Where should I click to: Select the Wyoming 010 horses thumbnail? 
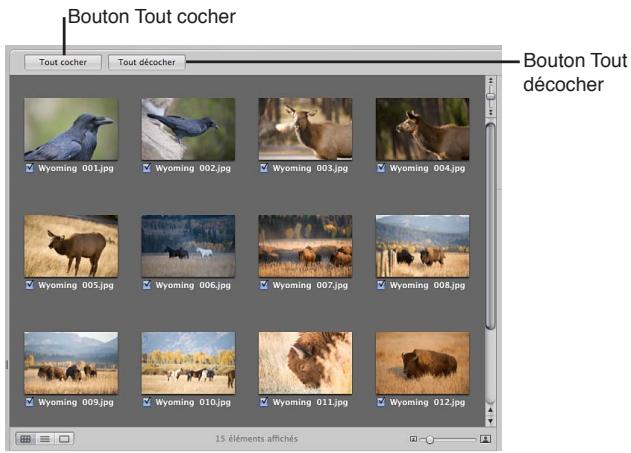pos(188,363)
